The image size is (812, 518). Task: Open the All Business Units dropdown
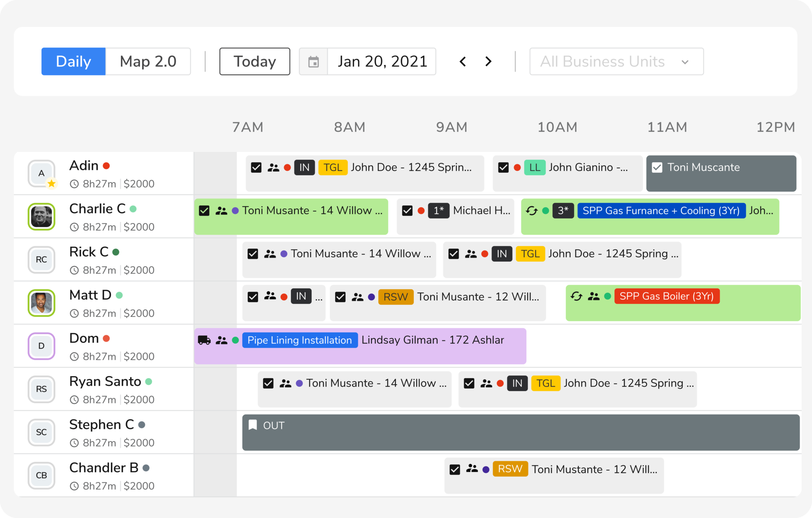616,61
